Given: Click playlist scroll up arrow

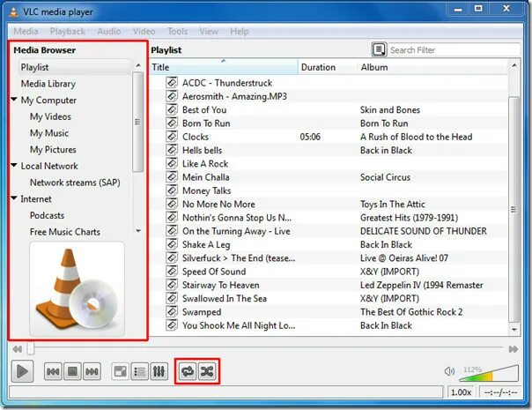Looking at the screenshot, I should click(514, 65).
